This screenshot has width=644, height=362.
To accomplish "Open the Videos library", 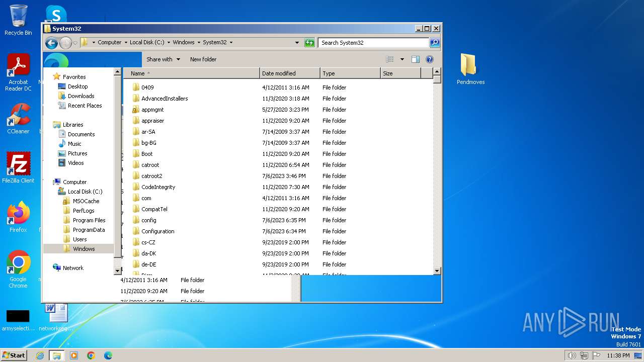I will tap(75, 163).
